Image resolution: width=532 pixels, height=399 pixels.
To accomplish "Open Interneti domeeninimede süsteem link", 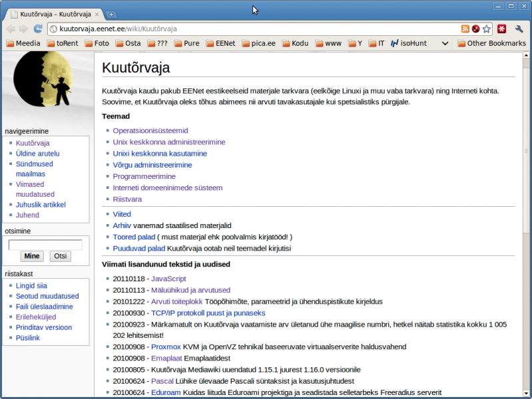I will [x=168, y=188].
